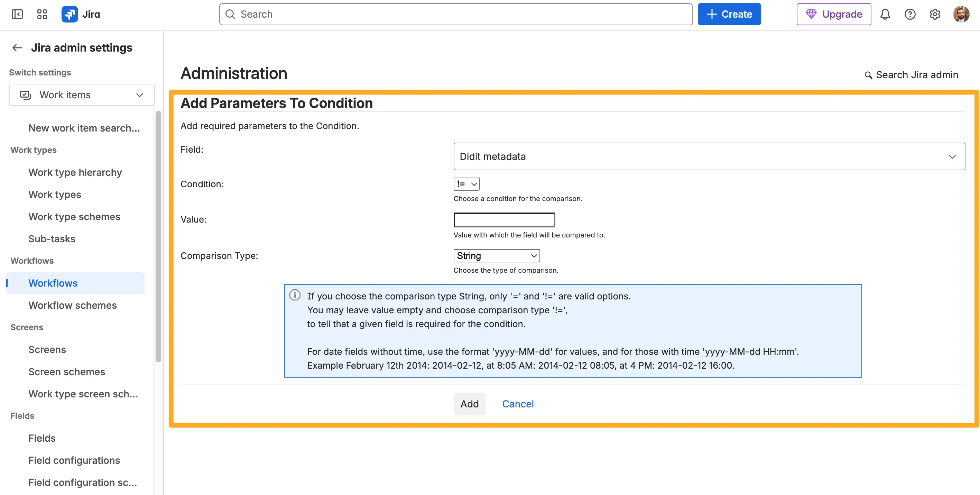Viewport: 980px width, 495px height.
Task: Focus the Value text input field
Action: coord(504,220)
